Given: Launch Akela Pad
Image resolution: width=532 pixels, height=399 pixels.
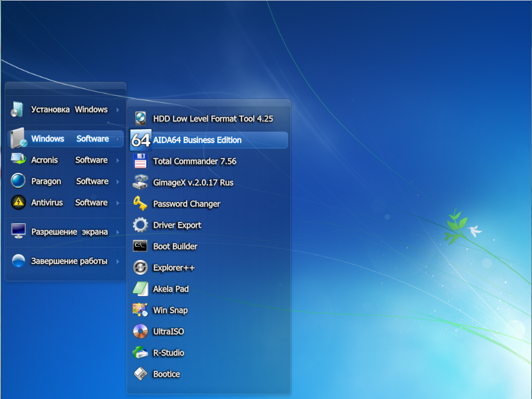Looking at the screenshot, I should tap(209, 289).
